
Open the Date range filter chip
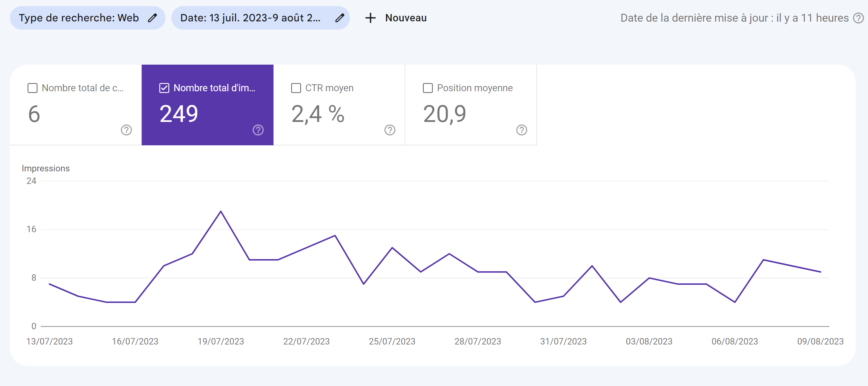point(250,18)
